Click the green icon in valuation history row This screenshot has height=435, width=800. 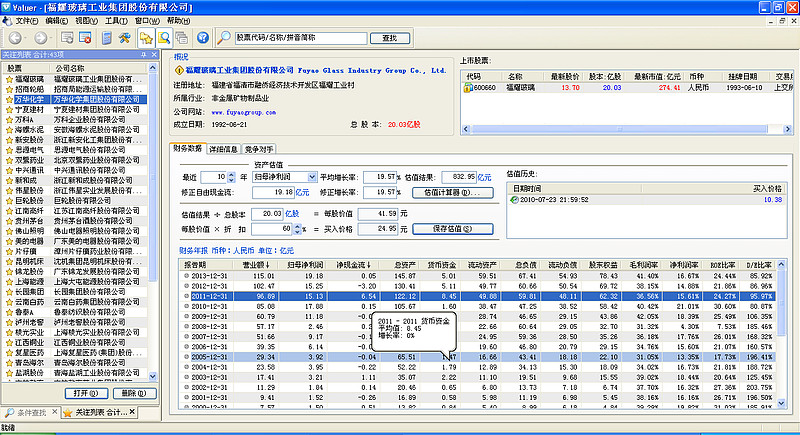point(514,200)
